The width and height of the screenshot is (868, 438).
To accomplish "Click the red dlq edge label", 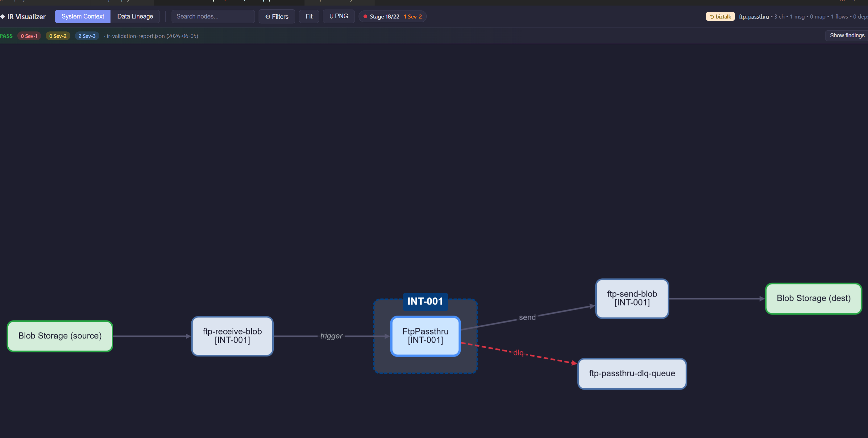I will 518,353.
